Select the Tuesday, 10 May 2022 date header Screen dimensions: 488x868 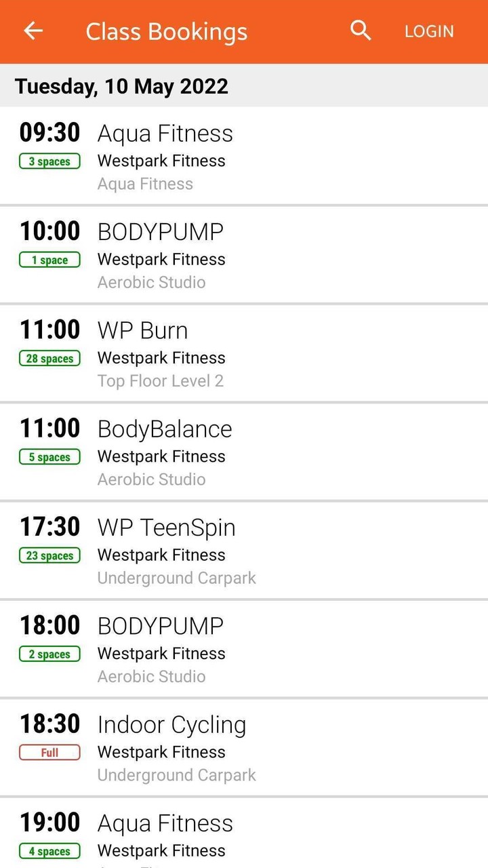(x=121, y=86)
